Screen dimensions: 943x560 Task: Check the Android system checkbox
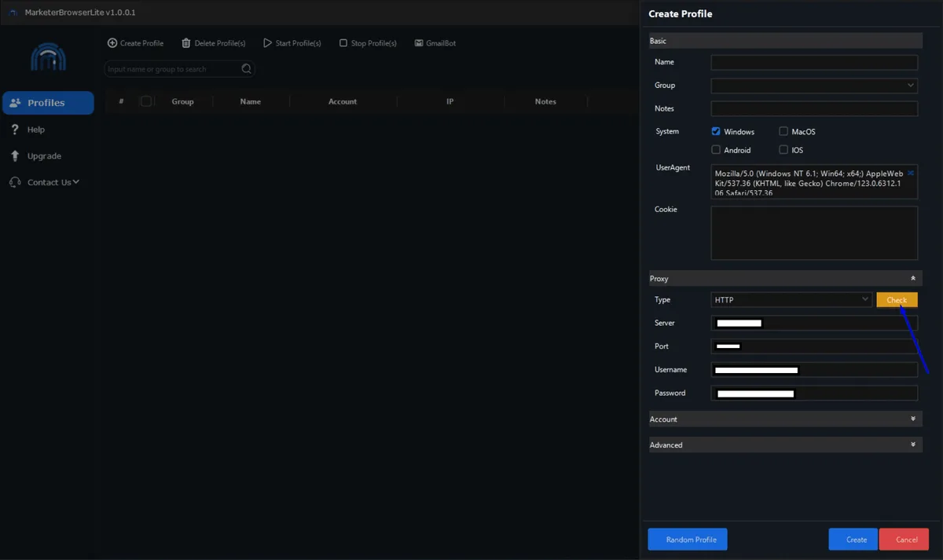(716, 149)
